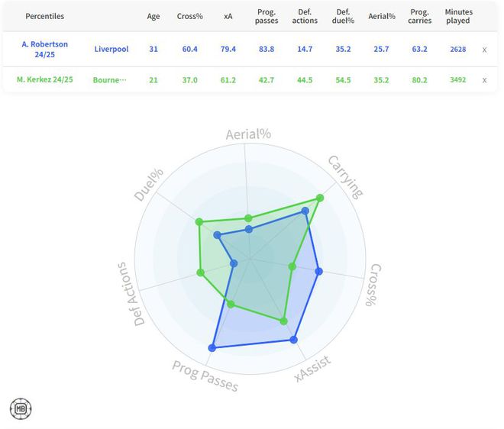Image resolution: width=504 pixels, height=429 pixels.
Task: Click the Def. actions column header
Action: tap(304, 16)
